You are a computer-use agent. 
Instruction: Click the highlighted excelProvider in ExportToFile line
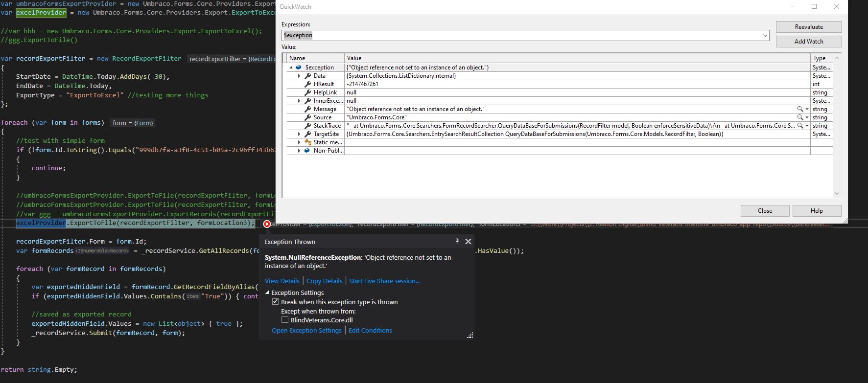click(41, 223)
